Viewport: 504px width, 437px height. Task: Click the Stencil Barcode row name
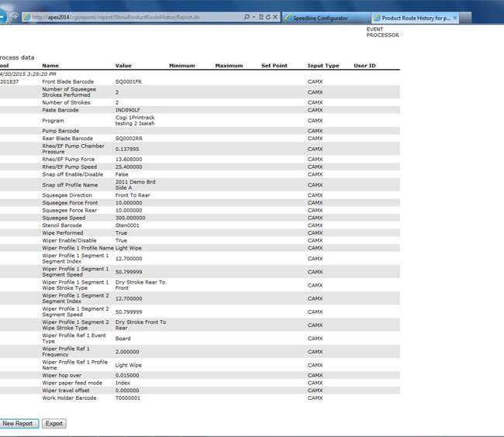tap(62, 225)
